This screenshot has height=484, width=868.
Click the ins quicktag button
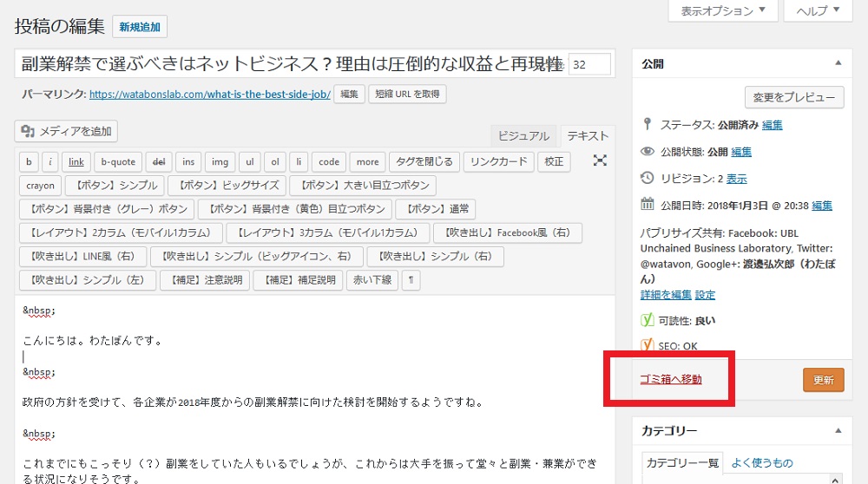pyautogui.click(x=188, y=161)
